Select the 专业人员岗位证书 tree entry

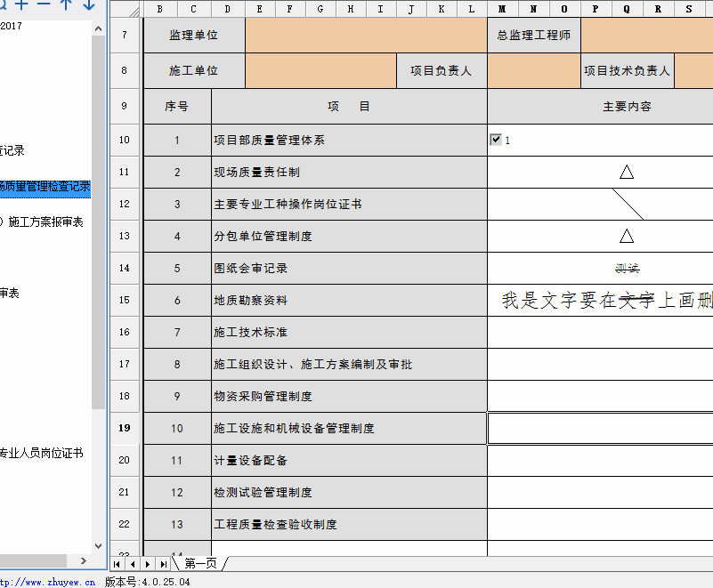pos(41,453)
